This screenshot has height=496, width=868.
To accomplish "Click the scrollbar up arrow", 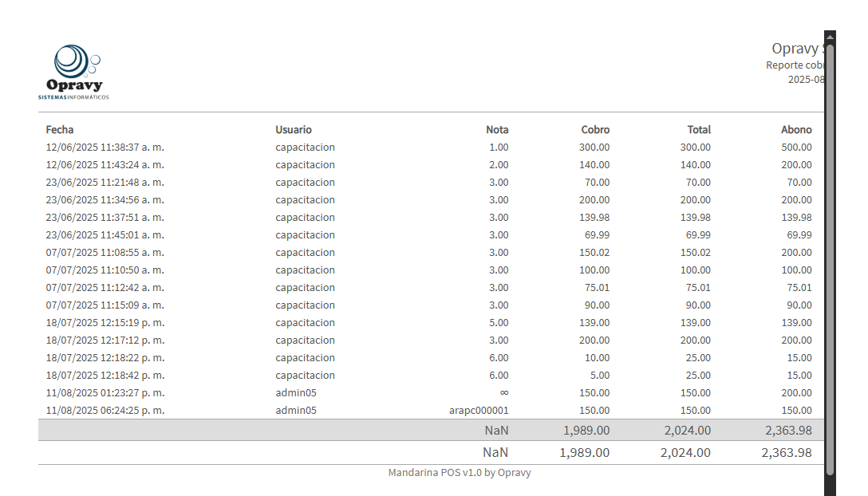I will [x=830, y=37].
